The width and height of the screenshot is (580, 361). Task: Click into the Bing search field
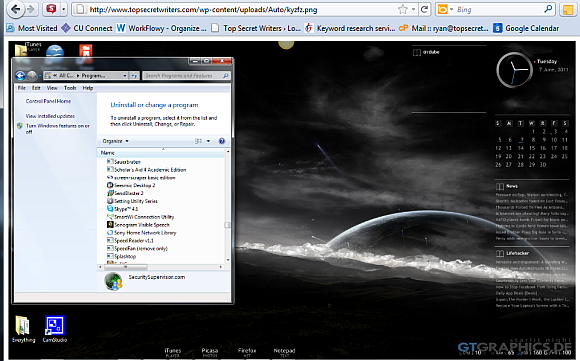point(499,10)
